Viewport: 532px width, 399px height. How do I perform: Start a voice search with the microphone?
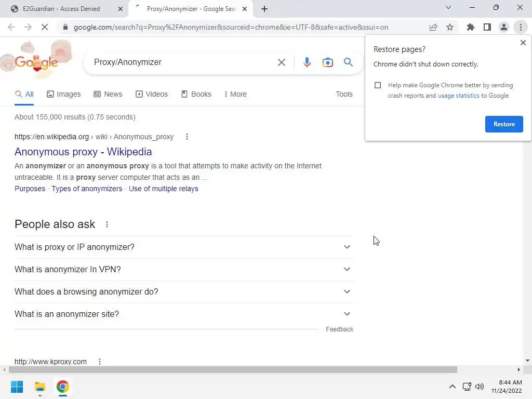coord(307,62)
